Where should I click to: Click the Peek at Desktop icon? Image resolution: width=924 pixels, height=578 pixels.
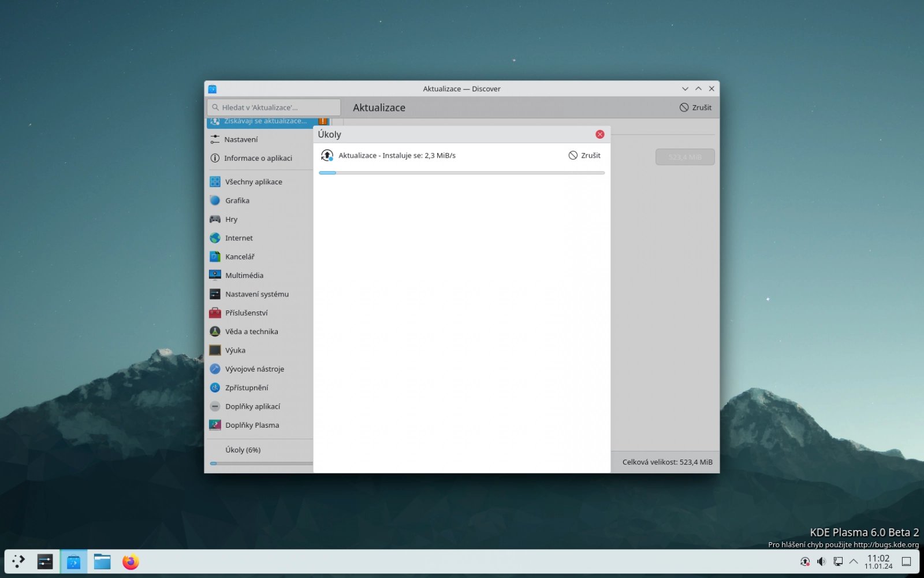(x=907, y=561)
